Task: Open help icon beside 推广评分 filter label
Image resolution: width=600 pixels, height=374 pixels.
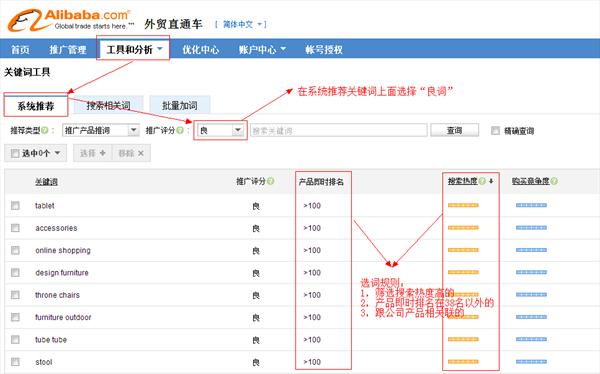Action: pos(180,131)
